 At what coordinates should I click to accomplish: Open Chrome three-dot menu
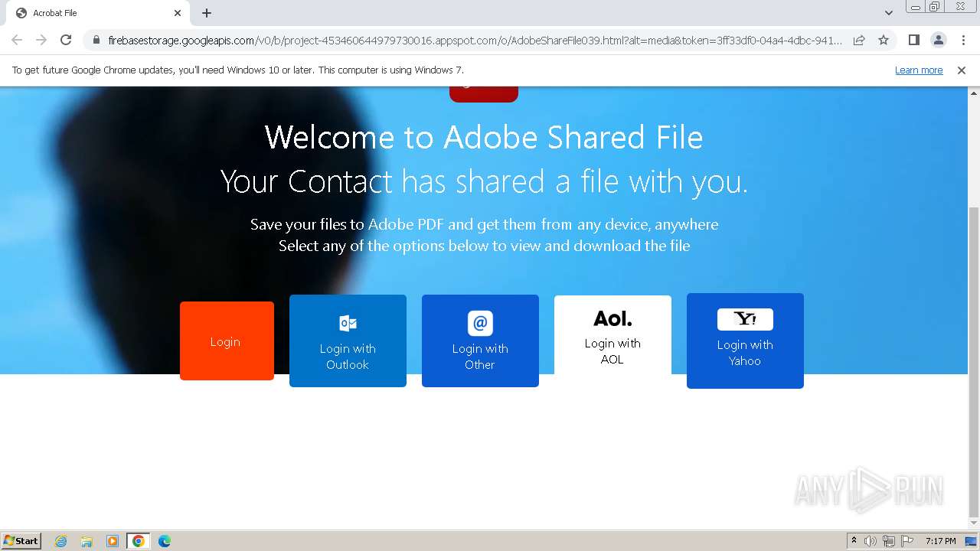(963, 40)
